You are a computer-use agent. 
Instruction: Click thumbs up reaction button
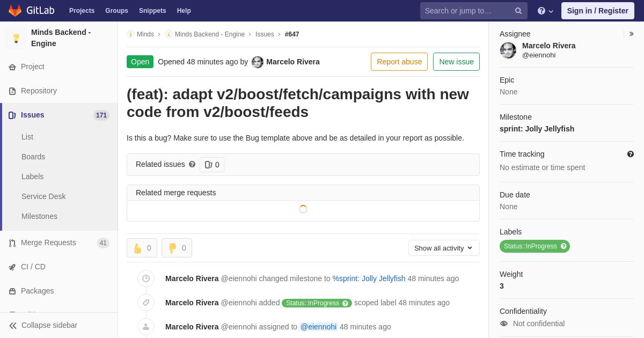[142, 248]
